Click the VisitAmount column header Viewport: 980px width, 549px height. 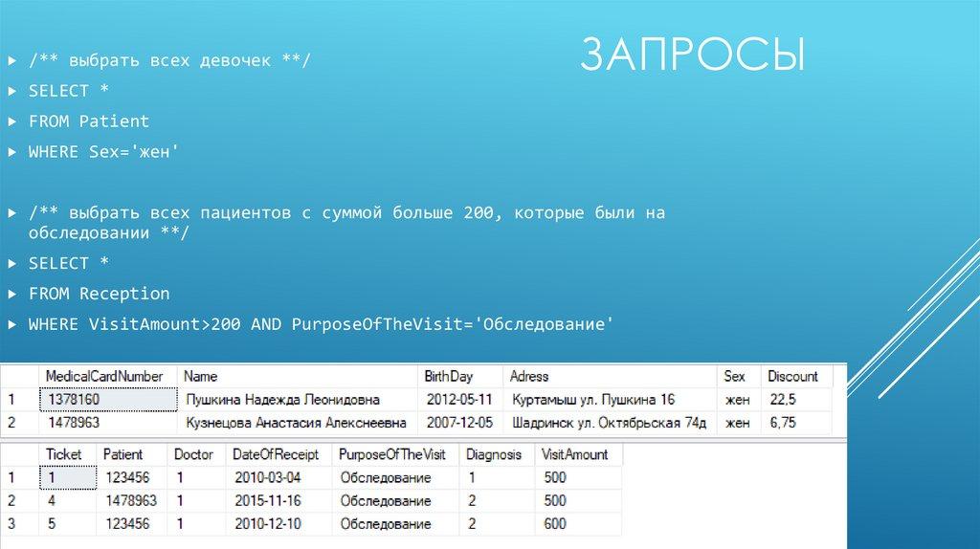(x=574, y=454)
